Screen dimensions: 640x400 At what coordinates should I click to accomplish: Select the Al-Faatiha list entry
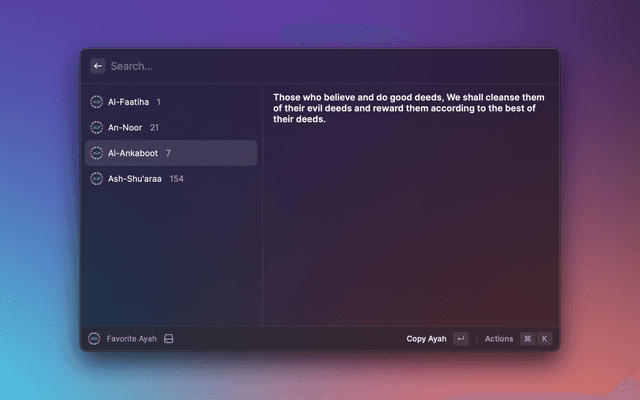pyautogui.click(x=170, y=102)
